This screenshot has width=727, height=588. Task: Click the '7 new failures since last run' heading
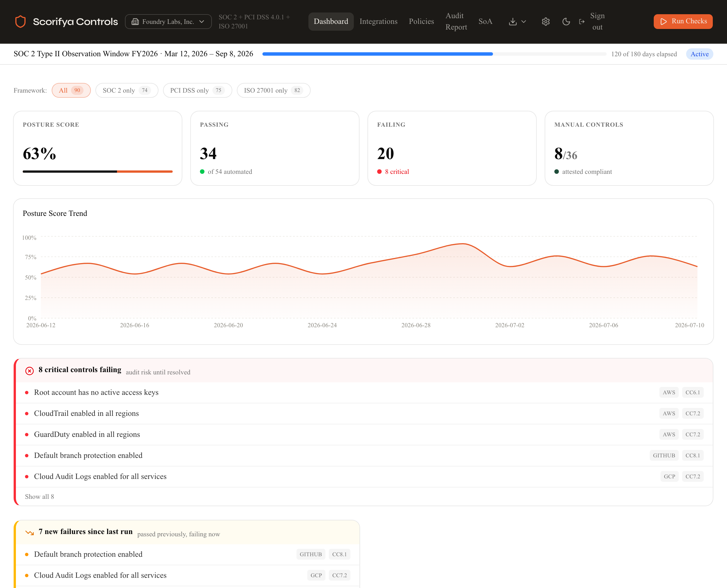[86, 532]
